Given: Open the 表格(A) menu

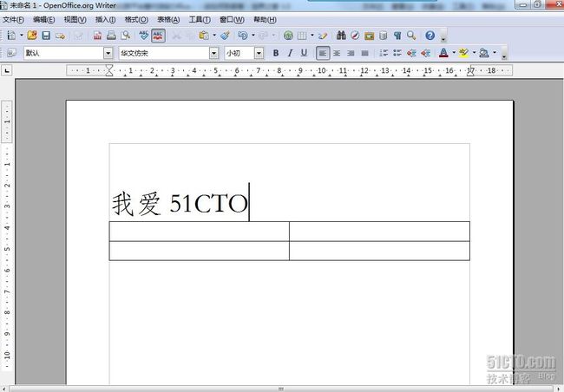Looking at the screenshot, I should [168, 20].
